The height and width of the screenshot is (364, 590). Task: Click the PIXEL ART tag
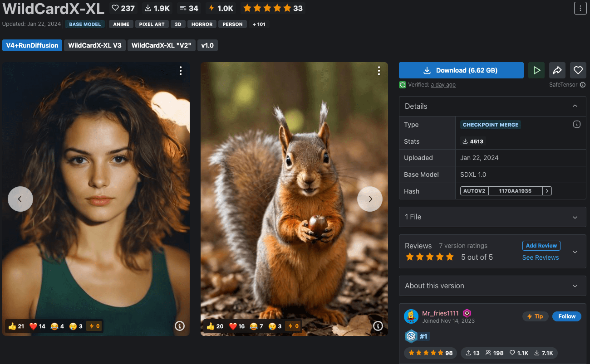coord(152,24)
